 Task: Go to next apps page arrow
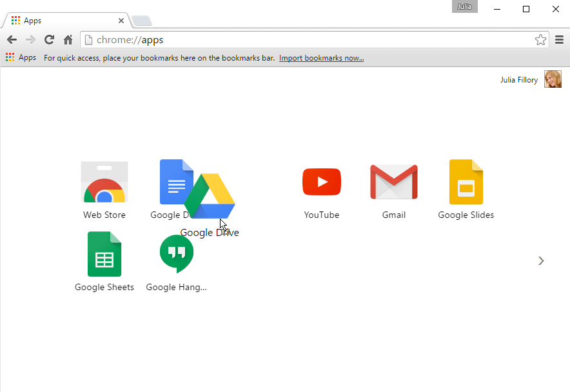[541, 261]
